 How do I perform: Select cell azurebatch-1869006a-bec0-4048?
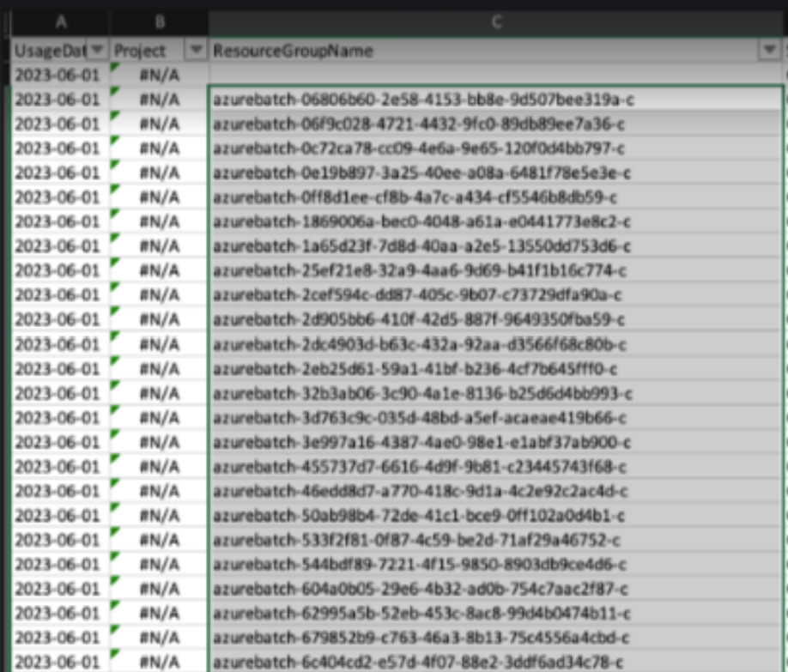pos(496,221)
